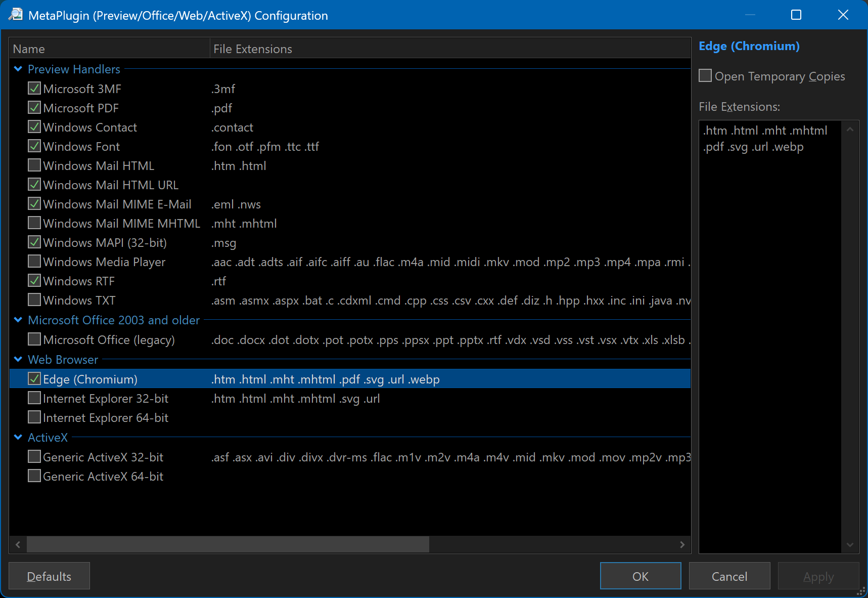Click the horizontal scrollbar left arrow

pos(18,544)
